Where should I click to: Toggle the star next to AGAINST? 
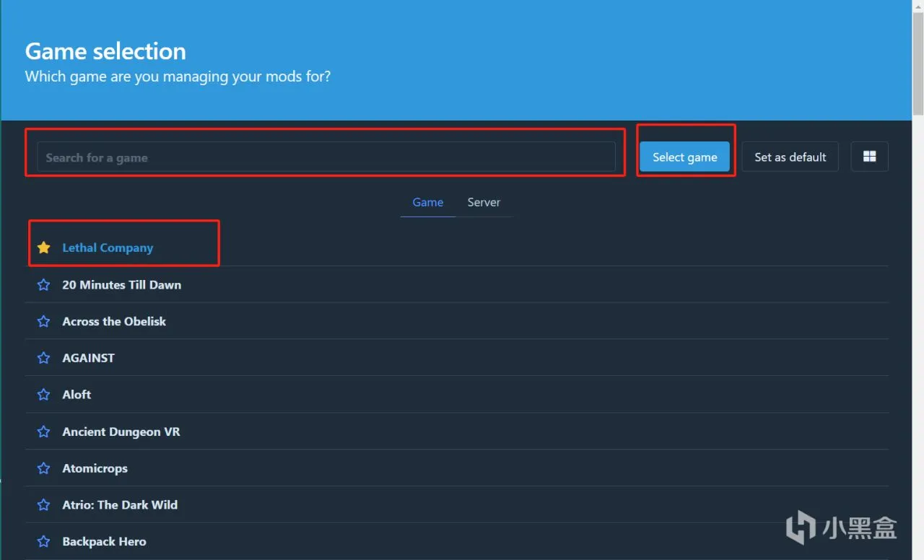point(44,358)
